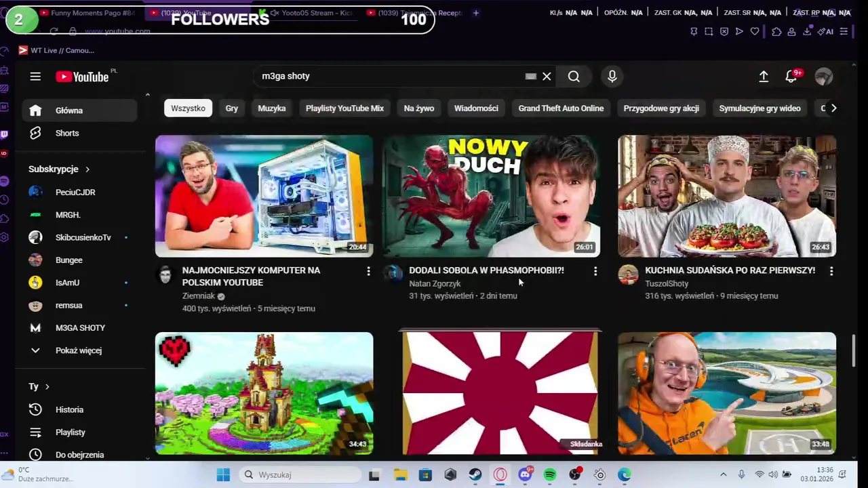Open the create or upload video icon
This screenshot has width=868, height=488.
[764, 77]
